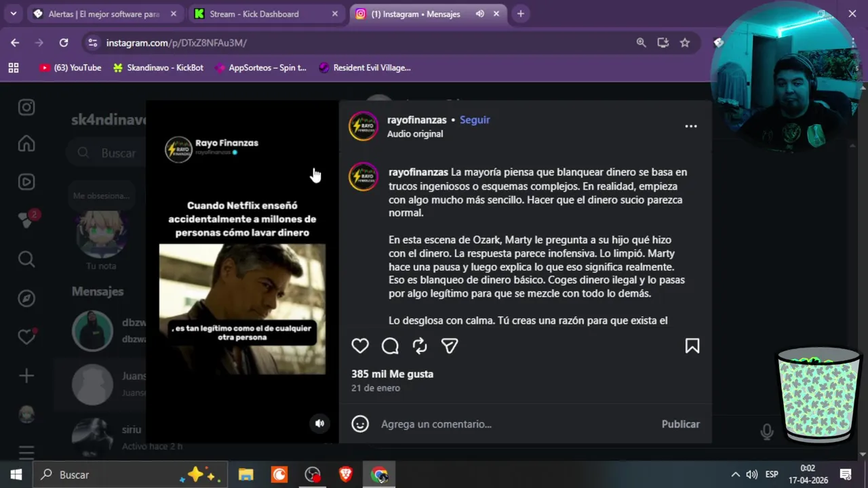Click the instagram.com address bar
The image size is (868, 488).
(x=366, y=43)
